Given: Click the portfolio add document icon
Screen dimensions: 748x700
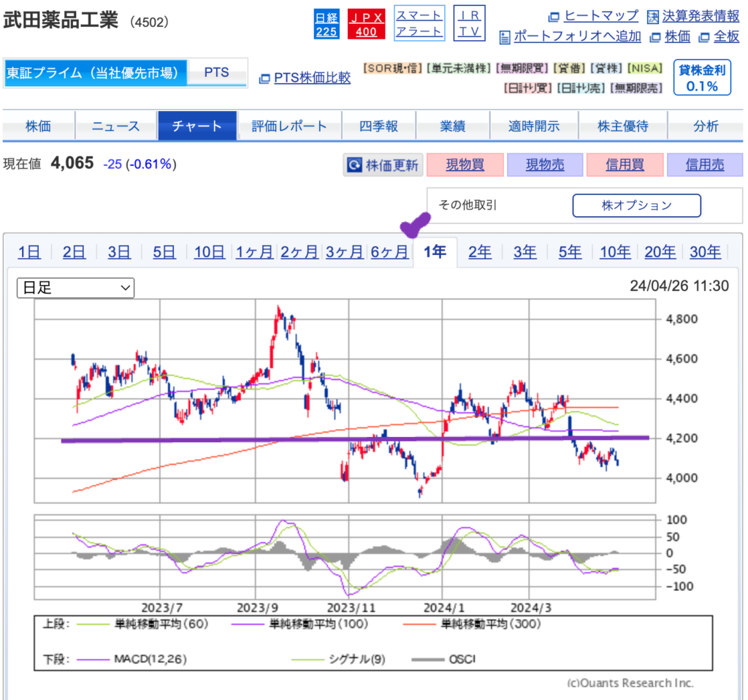Looking at the screenshot, I should tap(504, 37).
